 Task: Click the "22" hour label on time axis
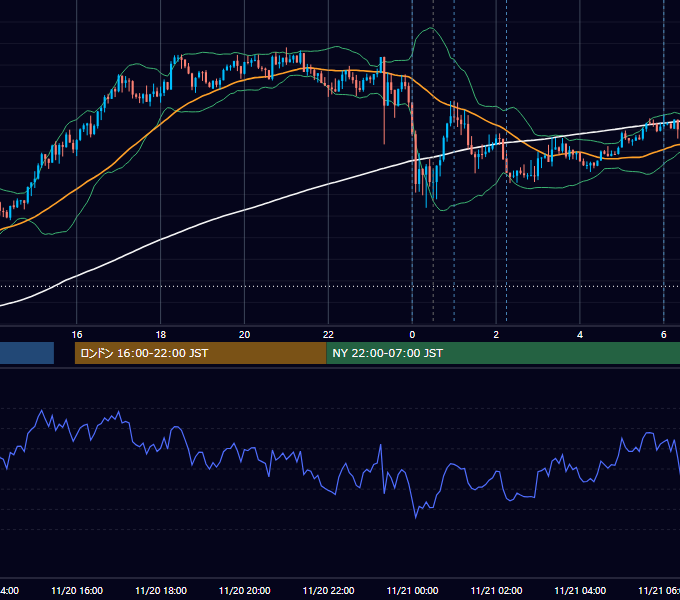pos(328,334)
